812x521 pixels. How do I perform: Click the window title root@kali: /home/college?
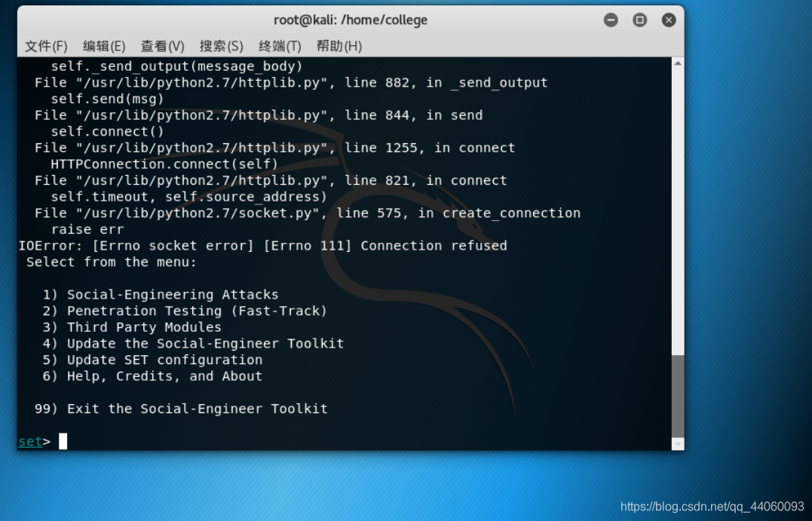coord(351,20)
